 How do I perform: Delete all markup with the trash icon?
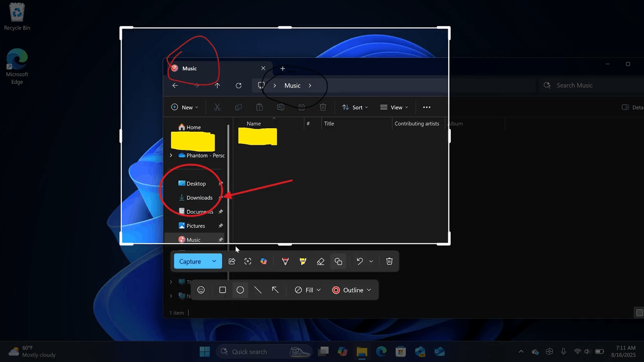389,261
